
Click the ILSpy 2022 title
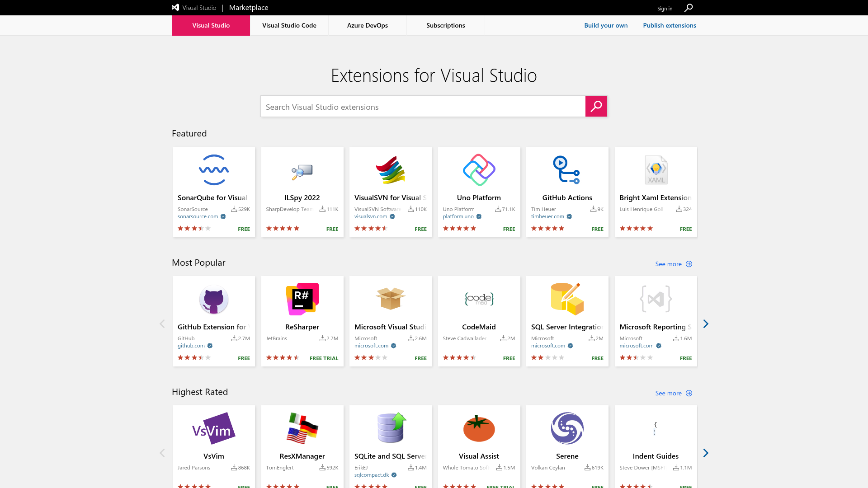(x=302, y=197)
